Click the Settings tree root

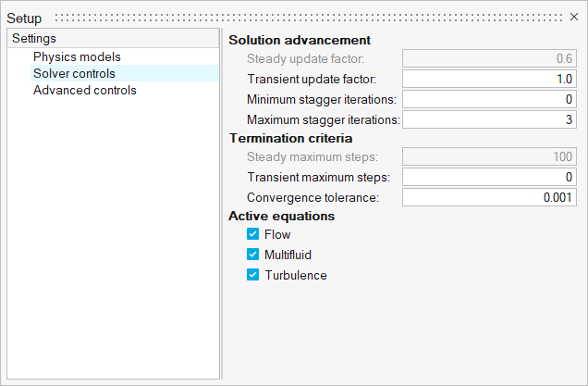click(34, 39)
